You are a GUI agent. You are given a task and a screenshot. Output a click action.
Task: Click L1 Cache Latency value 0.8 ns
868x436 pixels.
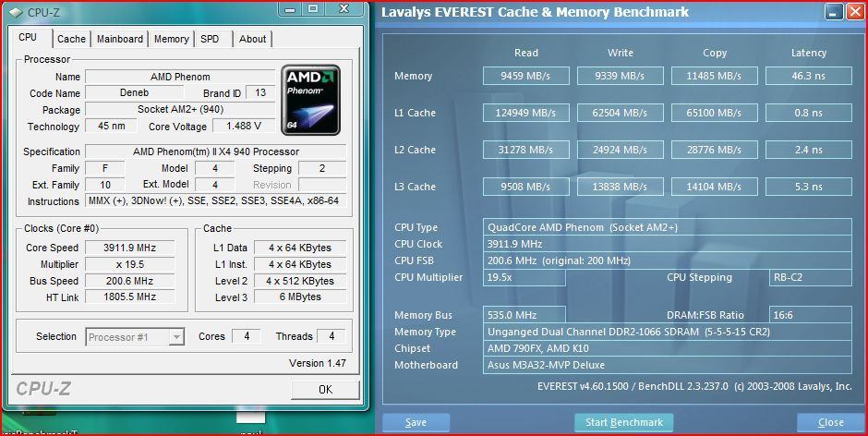click(809, 113)
